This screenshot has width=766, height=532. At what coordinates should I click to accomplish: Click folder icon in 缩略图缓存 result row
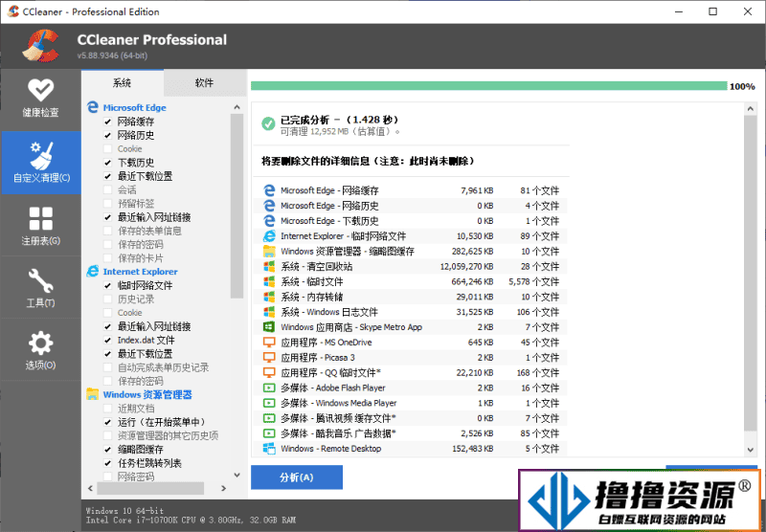pos(269,251)
